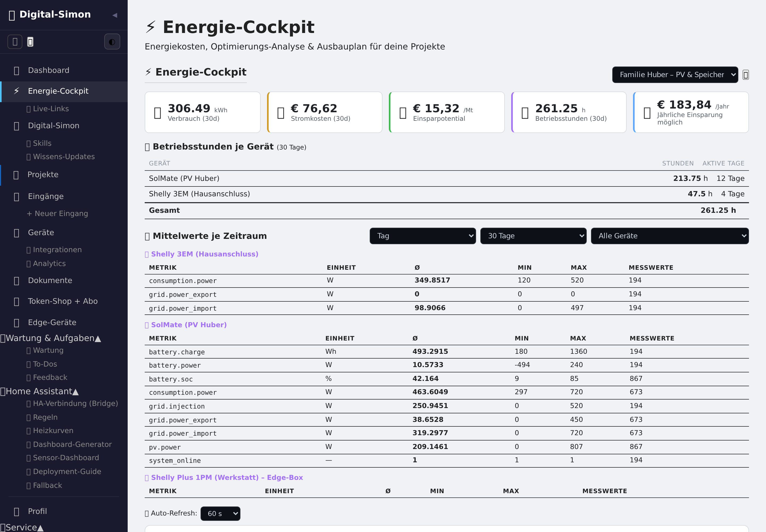
Task: Collapse the Service section
Action: [22, 527]
